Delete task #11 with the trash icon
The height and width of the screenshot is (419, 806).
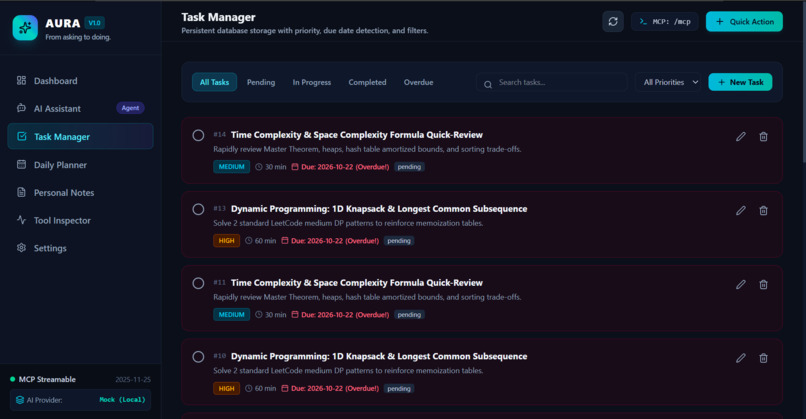763,284
